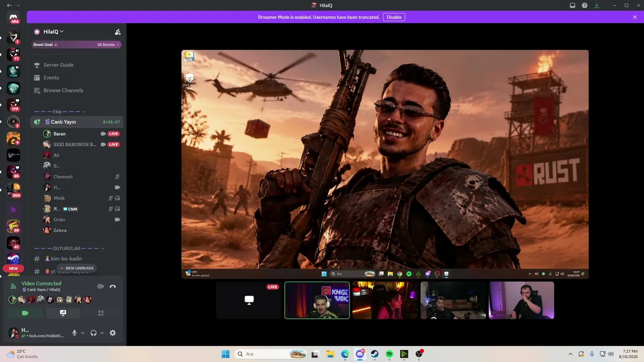Open the server with the 179 badge
The width and height of the screenshot is (644, 362).
(x=14, y=105)
